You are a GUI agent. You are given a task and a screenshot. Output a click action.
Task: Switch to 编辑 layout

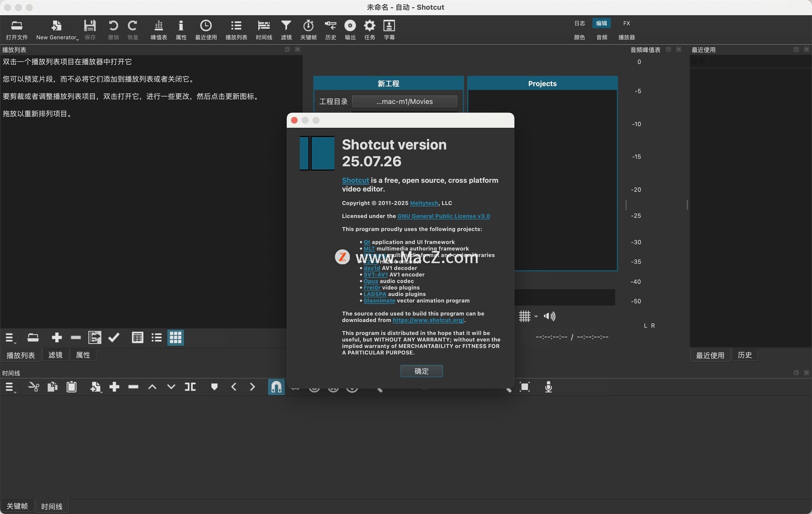pyautogui.click(x=601, y=23)
